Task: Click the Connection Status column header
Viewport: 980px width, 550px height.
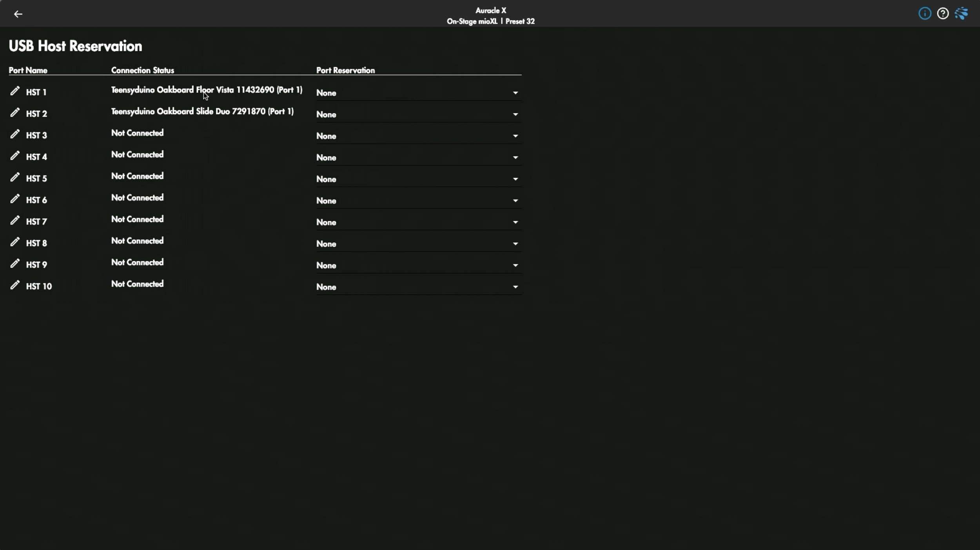Action: pos(142,70)
